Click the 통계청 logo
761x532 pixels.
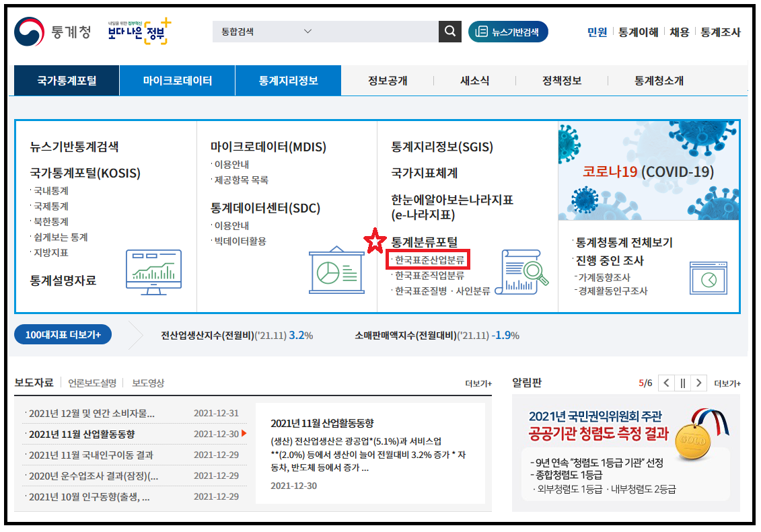point(53,32)
